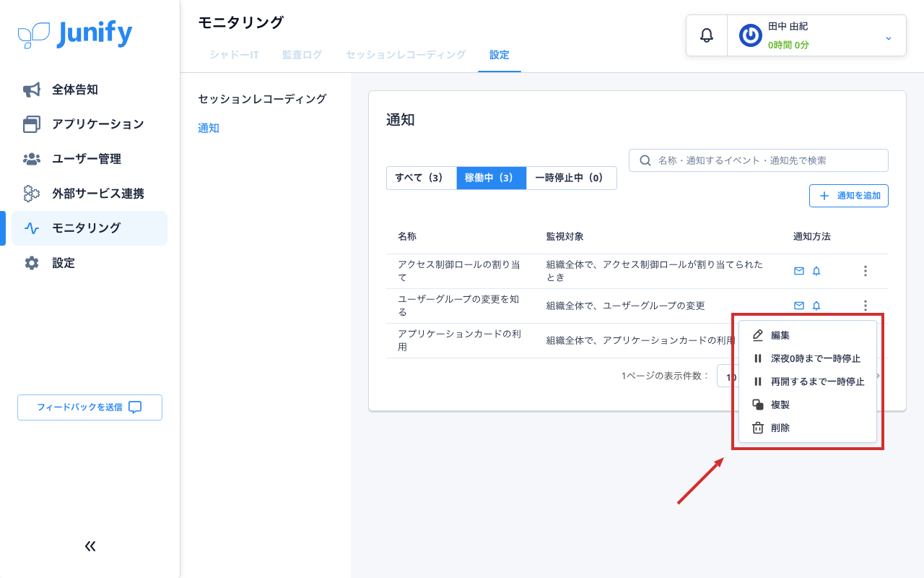Click アクセス制御ロールの割り当て name cell
Image resolution: width=924 pixels, height=578 pixels.
[459, 271]
